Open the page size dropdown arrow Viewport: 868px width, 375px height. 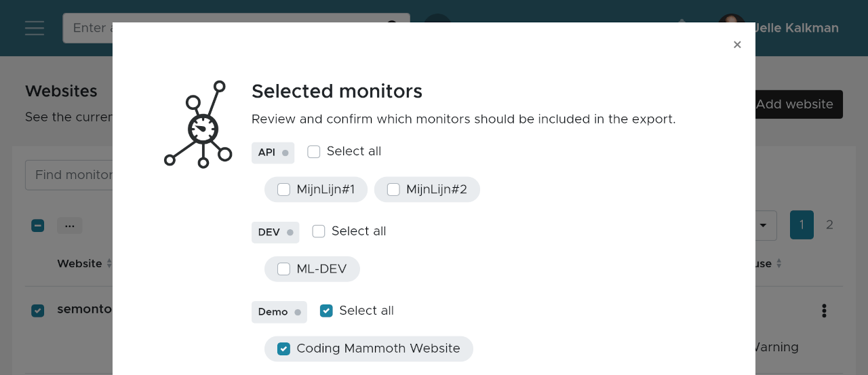(764, 225)
